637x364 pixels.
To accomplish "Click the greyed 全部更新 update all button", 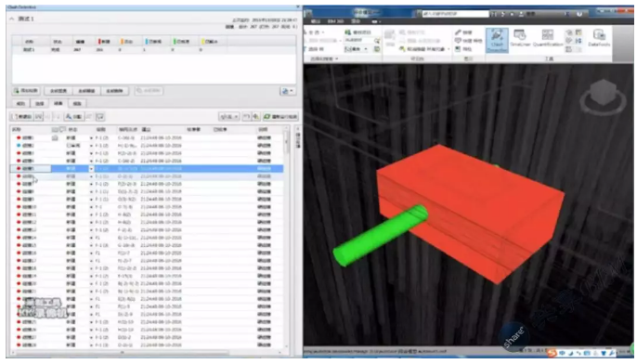I will click(149, 91).
